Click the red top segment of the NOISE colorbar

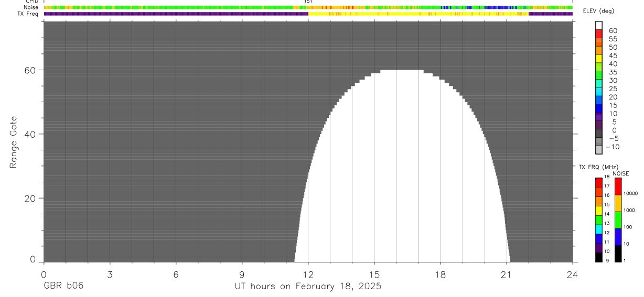(x=618, y=186)
